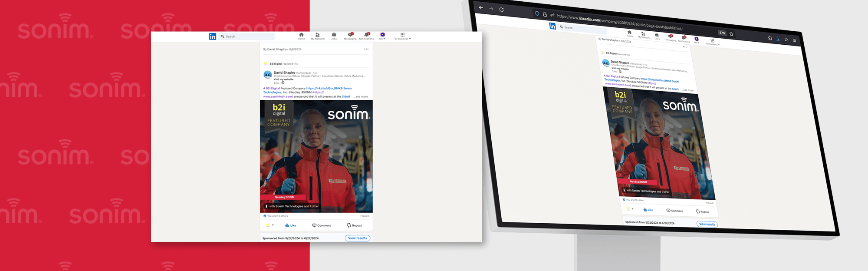Expand post text with see more on monitor
This screenshot has height=271, width=868.
point(688,90)
